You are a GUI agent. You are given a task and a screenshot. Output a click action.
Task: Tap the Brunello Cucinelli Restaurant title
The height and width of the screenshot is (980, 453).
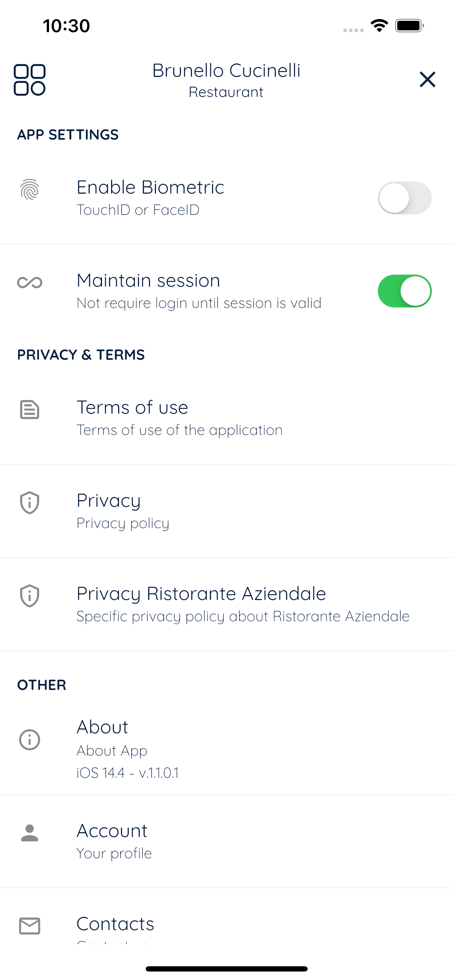[226, 80]
